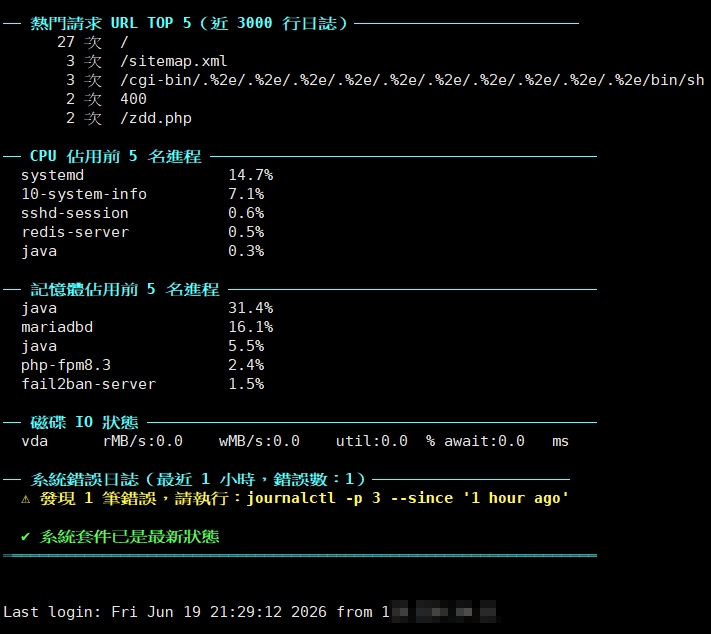Screen dimensions: 711x634
Task: Select the '10-system-info' process row
Action: pyautogui.click(x=143, y=194)
